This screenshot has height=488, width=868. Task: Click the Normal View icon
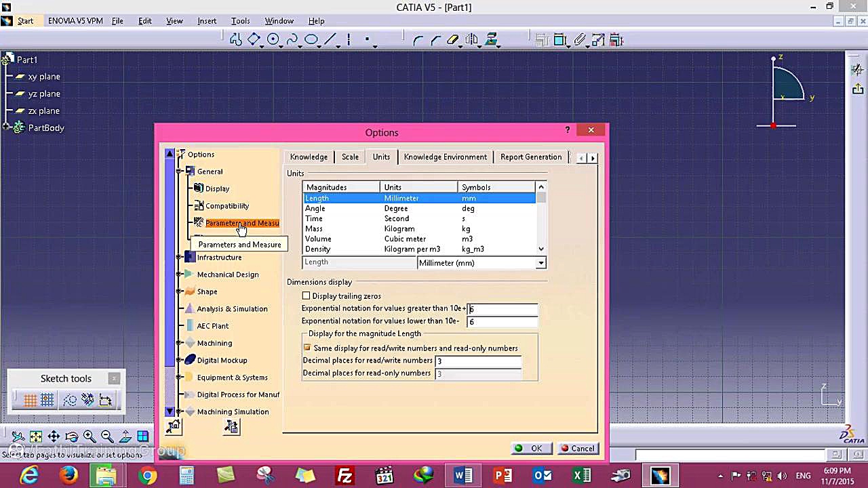coord(125,436)
